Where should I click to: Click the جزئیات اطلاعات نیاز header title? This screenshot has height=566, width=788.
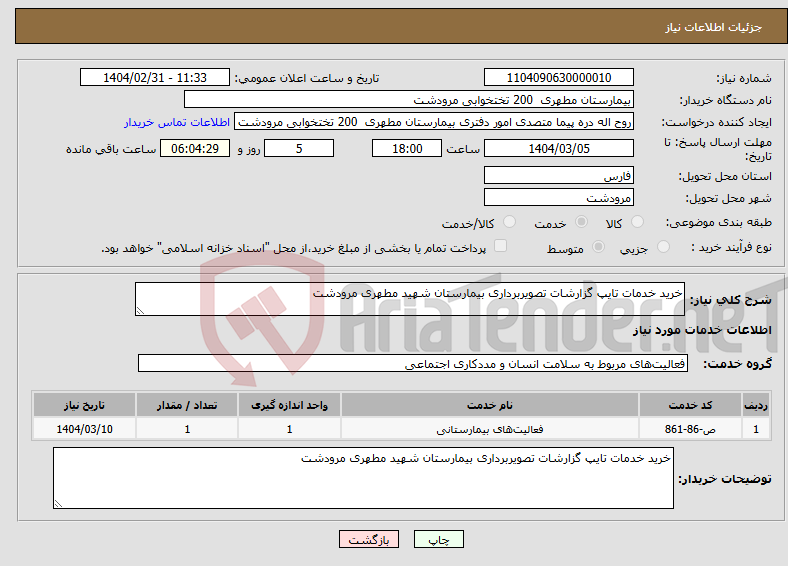(x=714, y=27)
